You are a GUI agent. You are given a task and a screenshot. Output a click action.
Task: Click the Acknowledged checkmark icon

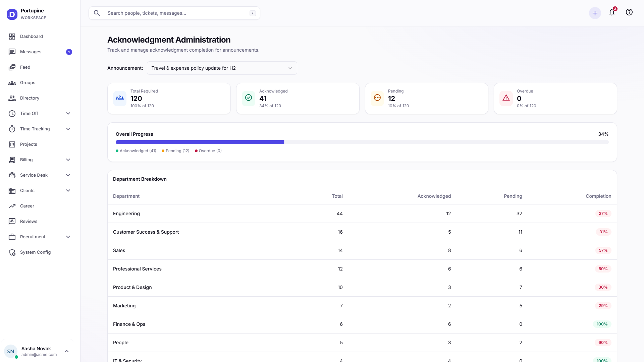pyautogui.click(x=249, y=98)
